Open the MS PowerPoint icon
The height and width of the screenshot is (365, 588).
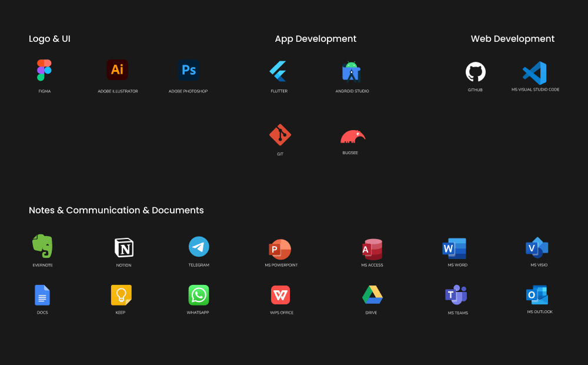280,249
